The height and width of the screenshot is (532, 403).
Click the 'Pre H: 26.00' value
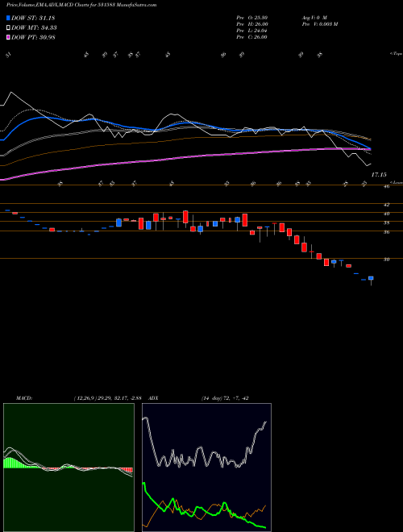click(x=251, y=24)
